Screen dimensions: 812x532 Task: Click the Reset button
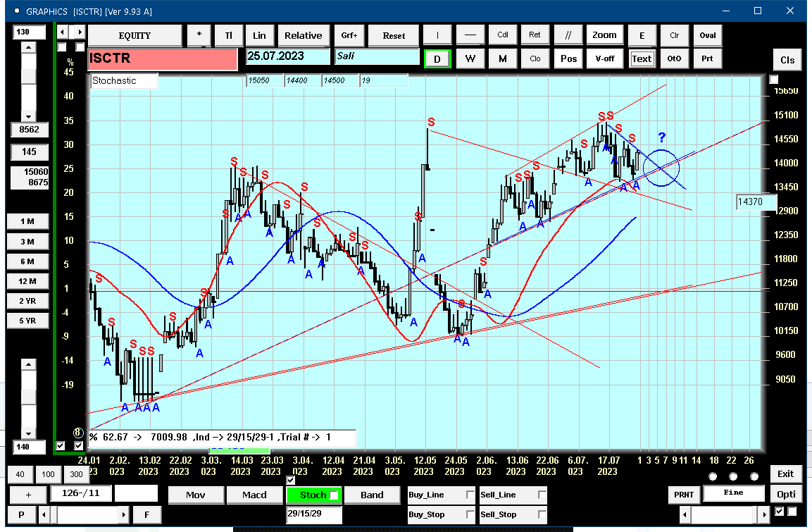tap(394, 36)
